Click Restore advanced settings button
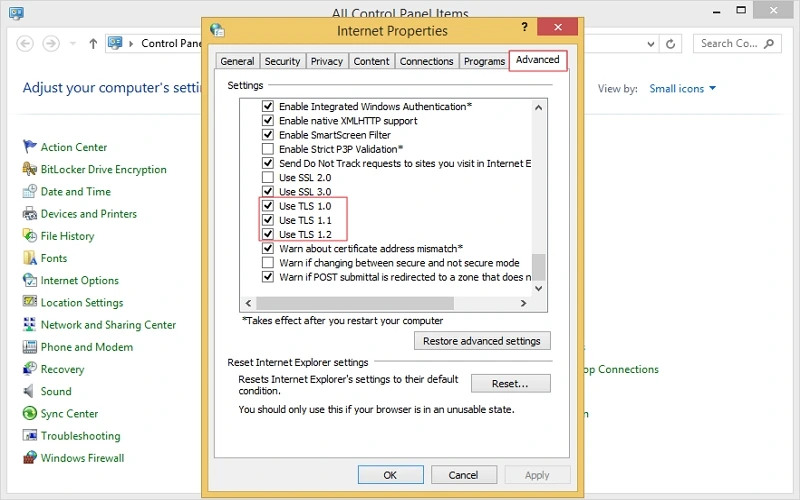 pyautogui.click(x=481, y=341)
